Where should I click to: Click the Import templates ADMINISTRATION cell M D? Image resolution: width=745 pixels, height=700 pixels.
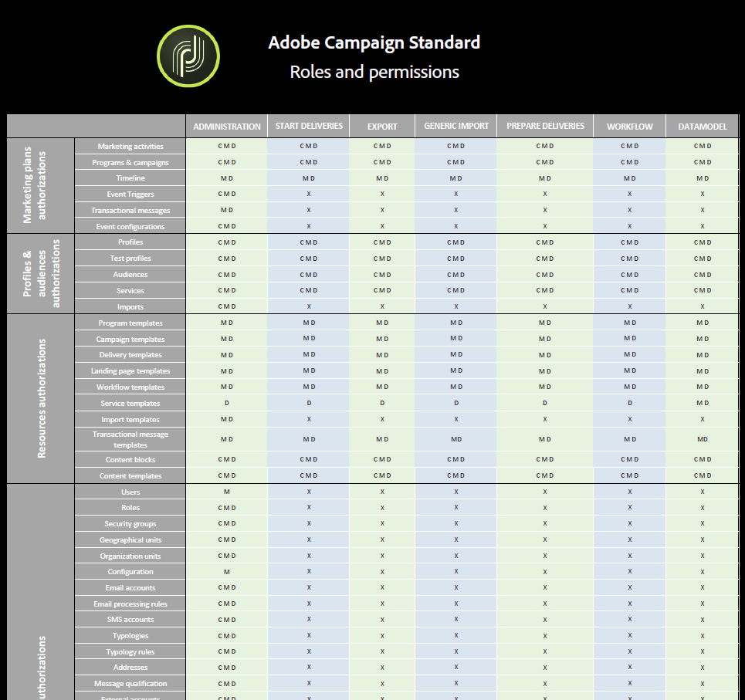(x=227, y=419)
